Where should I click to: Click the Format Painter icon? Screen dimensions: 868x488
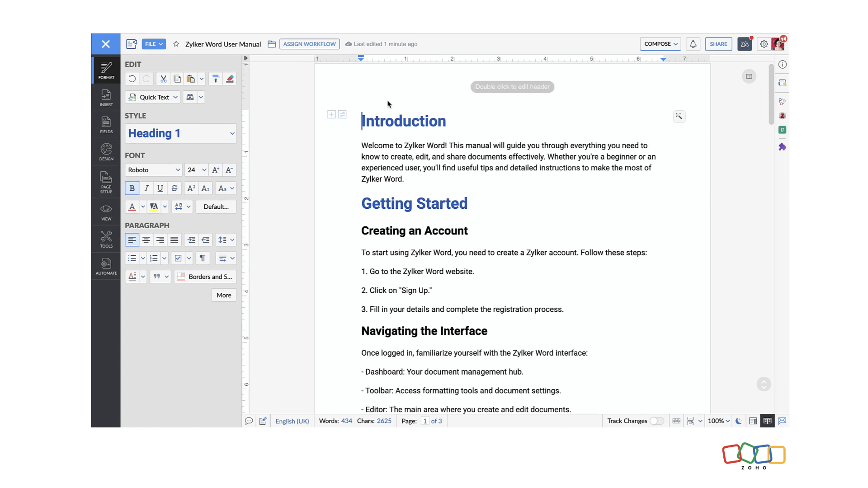tap(216, 79)
